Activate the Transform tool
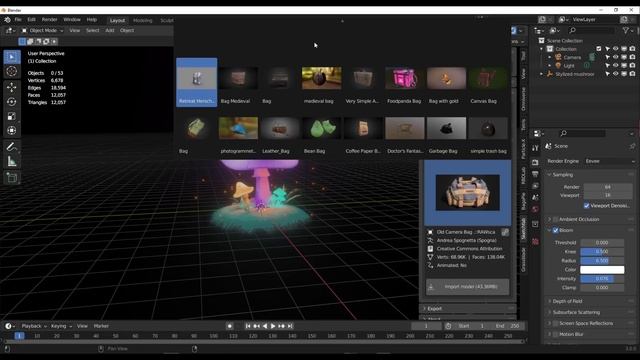 [x=12, y=131]
